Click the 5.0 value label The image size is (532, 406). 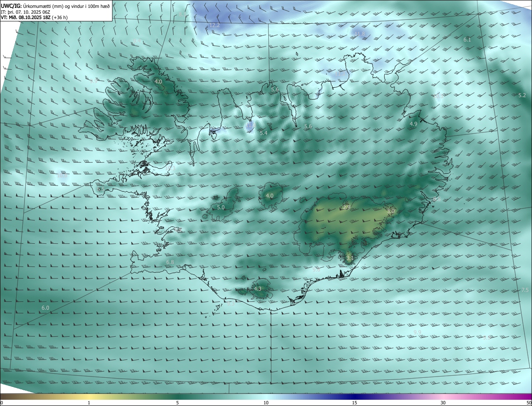point(221,208)
